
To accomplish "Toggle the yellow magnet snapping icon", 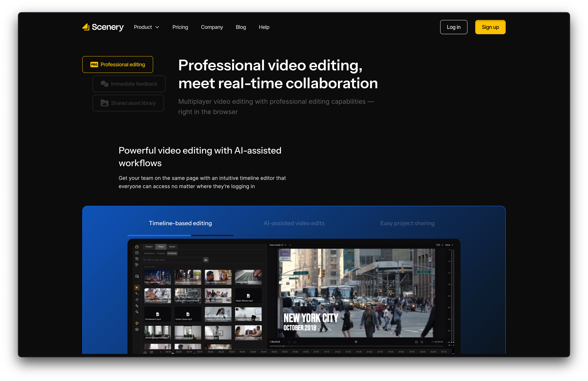I will point(137,323).
